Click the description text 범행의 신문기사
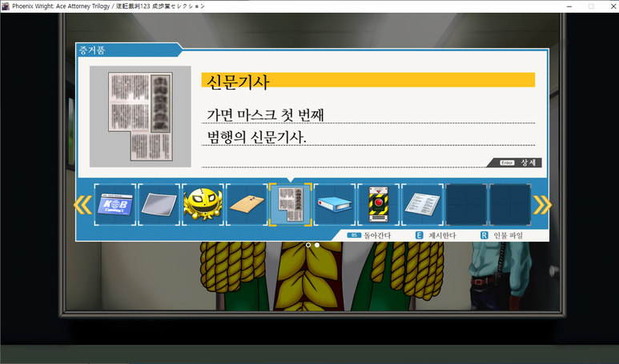The image size is (619, 364). pos(256,137)
